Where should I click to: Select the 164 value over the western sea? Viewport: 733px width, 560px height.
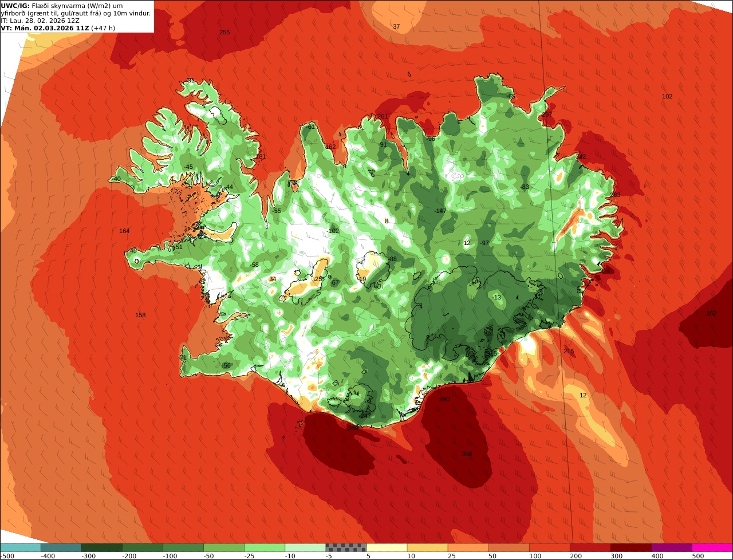click(x=124, y=231)
